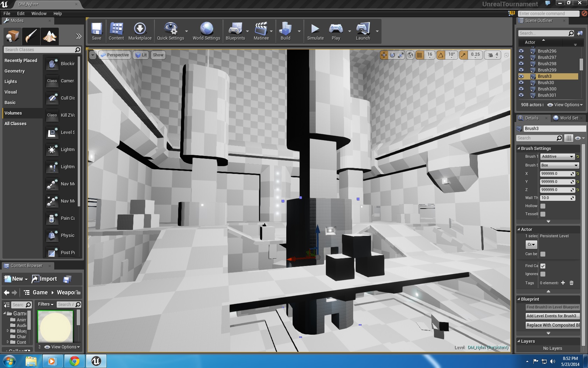Collapse the Brush Settings section
Screen dimensions: 588x368
pyautogui.click(x=519, y=148)
